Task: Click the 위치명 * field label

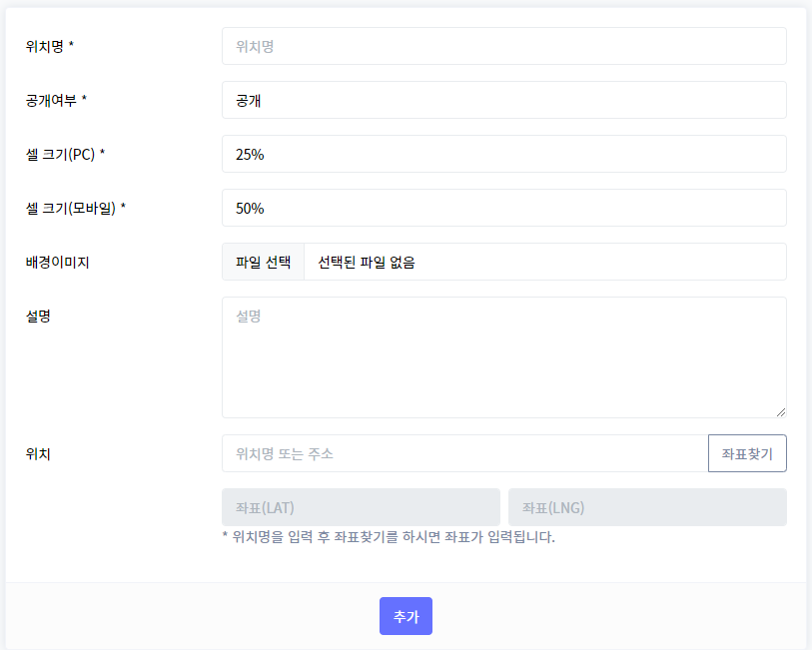Action: point(50,47)
